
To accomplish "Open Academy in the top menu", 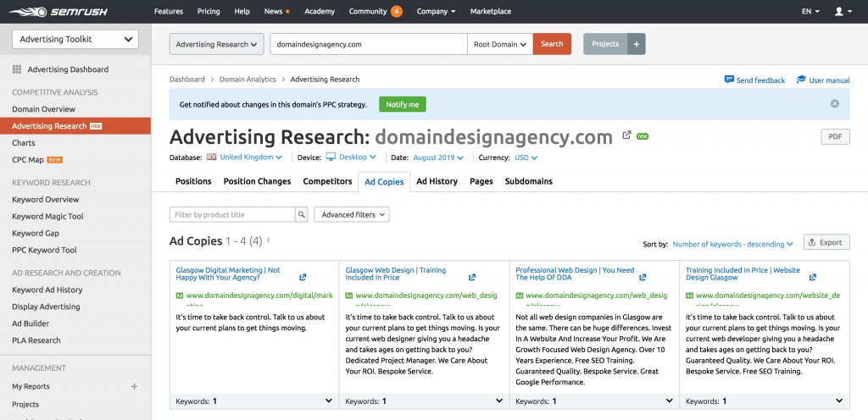I will 320,11.
